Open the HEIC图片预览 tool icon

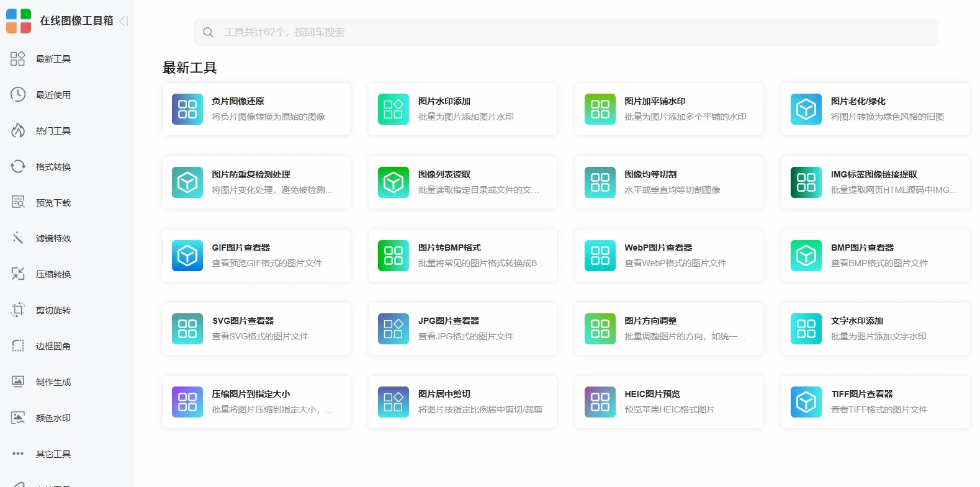600,402
